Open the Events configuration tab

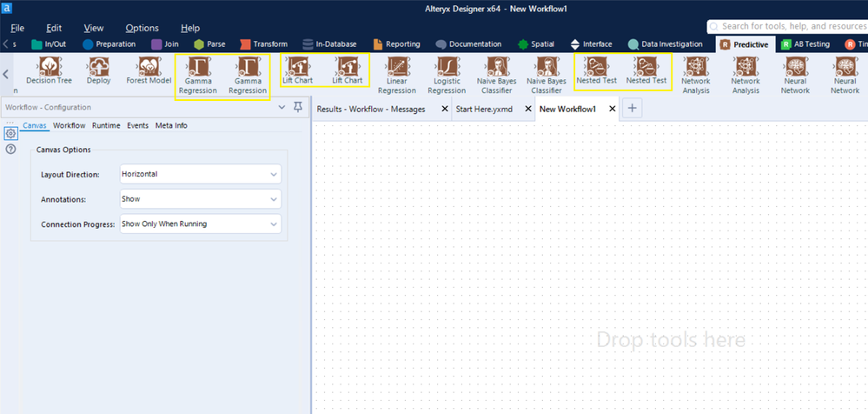(138, 126)
